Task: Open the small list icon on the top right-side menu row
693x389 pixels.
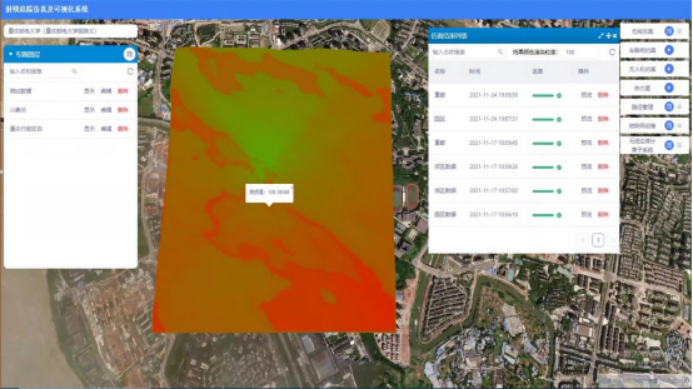Action: click(680, 31)
